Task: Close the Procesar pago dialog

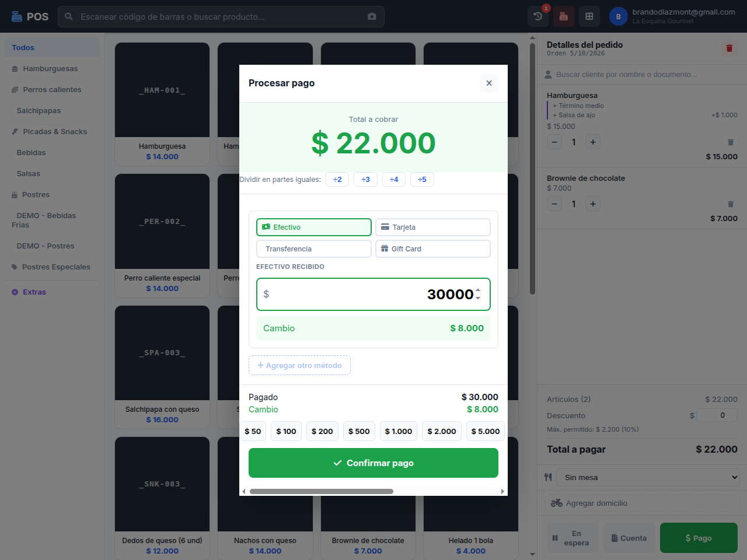Action: (x=489, y=83)
